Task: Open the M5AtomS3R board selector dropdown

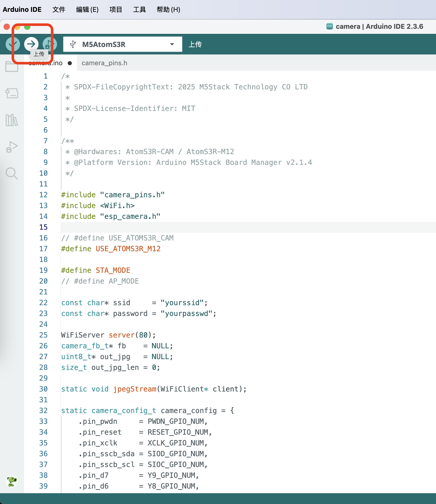Action: (x=123, y=44)
